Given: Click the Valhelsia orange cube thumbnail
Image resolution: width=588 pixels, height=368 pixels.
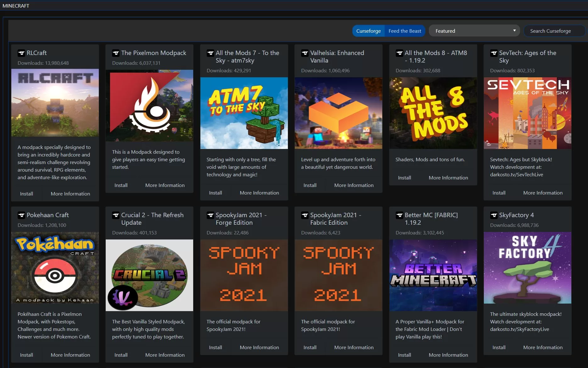Looking at the screenshot, I should click(339, 113).
